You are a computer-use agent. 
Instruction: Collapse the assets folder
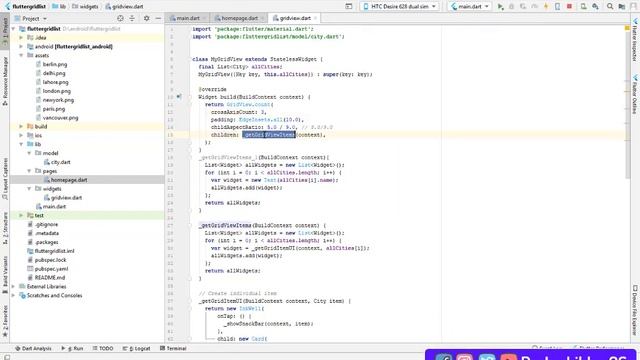pyautogui.click(x=21, y=55)
